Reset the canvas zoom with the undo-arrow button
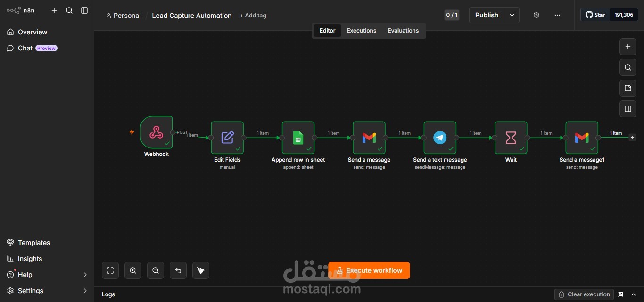The image size is (644, 302). 178,270
